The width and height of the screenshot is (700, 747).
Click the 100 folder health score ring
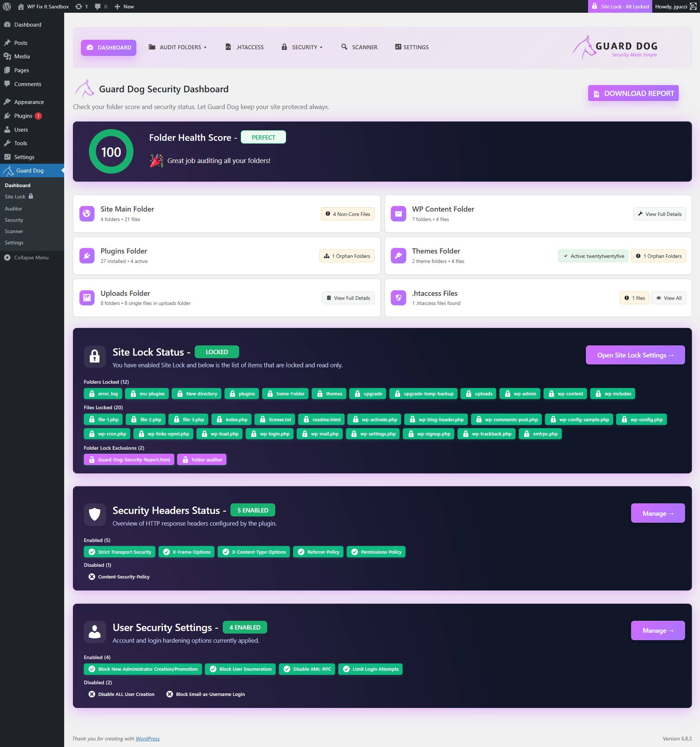click(111, 151)
